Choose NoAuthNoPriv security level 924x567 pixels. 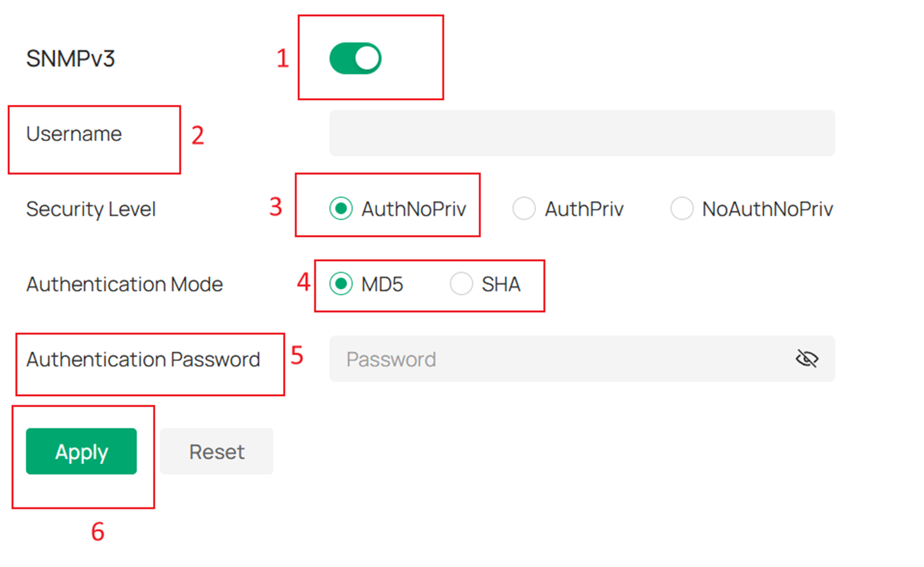[682, 209]
